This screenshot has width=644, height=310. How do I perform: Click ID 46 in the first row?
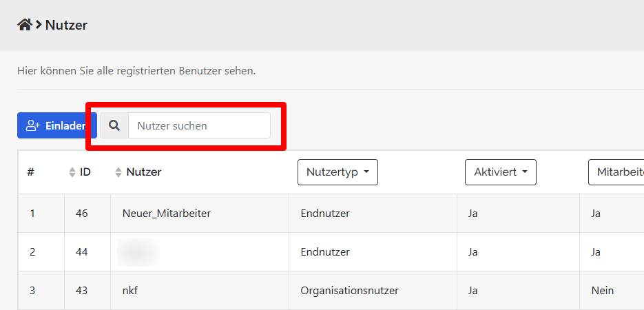pyautogui.click(x=82, y=214)
